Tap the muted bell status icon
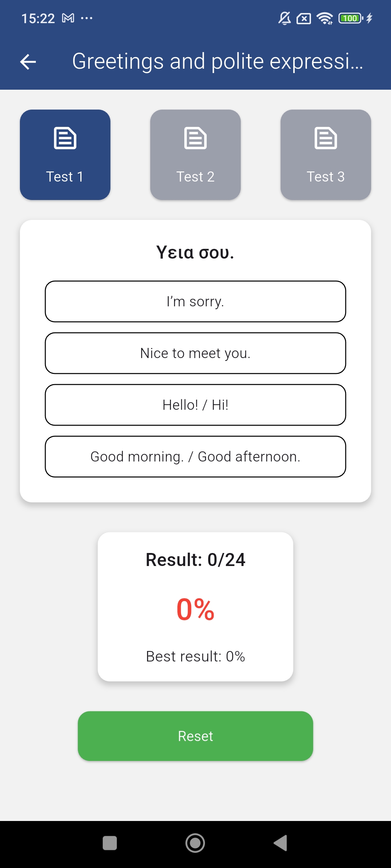Viewport: 391px width, 868px height. (x=285, y=18)
